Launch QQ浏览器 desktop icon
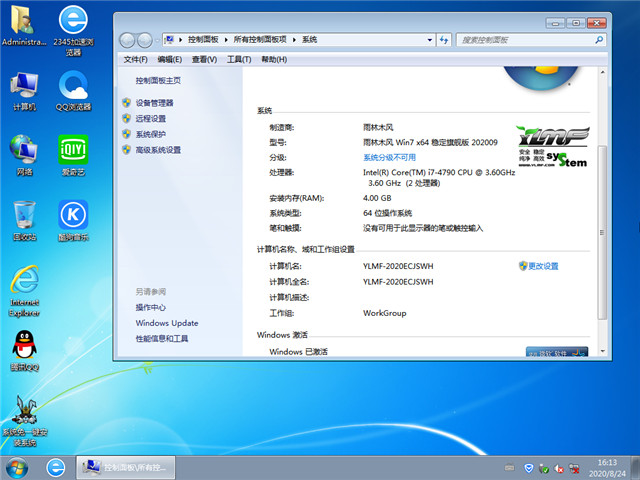Image resolution: width=640 pixels, height=480 pixels. (x=73, y=91)
